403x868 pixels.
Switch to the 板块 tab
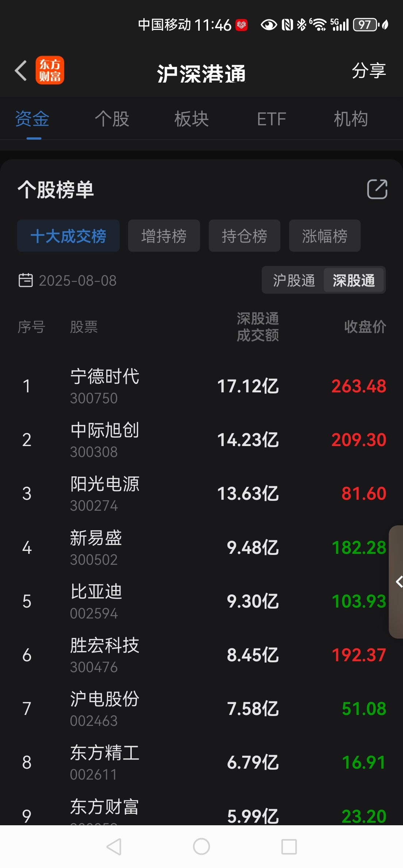tap(192, 119)
